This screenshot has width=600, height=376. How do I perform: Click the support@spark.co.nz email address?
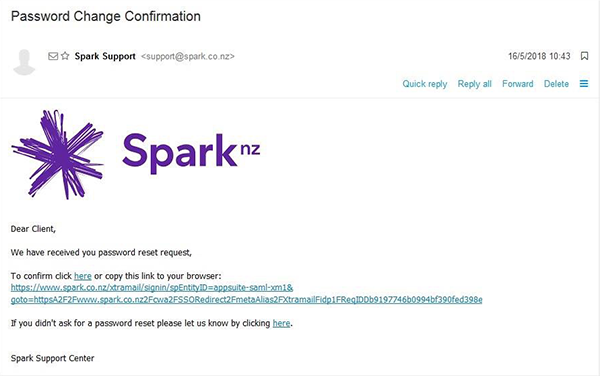point(188,56)
